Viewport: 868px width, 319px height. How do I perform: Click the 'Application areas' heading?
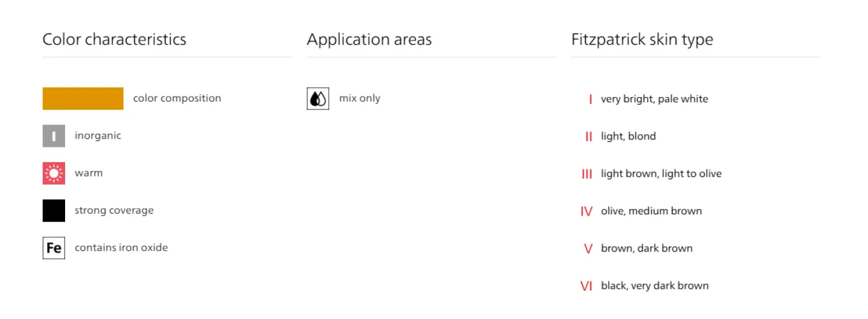tap(369, 40)
